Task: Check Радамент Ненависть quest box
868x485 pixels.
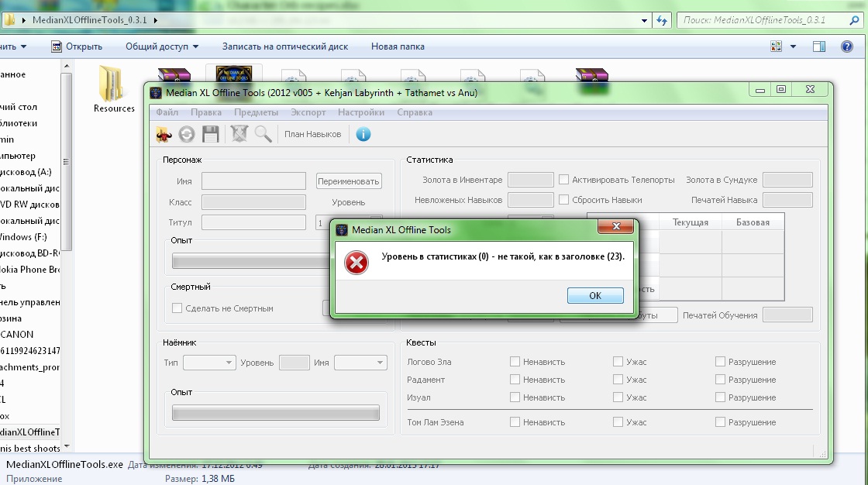Action: pos(515,380)
